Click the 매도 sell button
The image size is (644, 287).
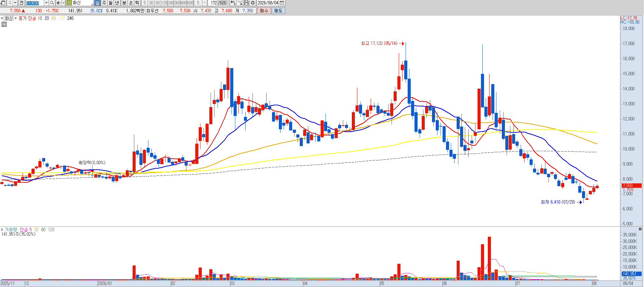point(278,11)
